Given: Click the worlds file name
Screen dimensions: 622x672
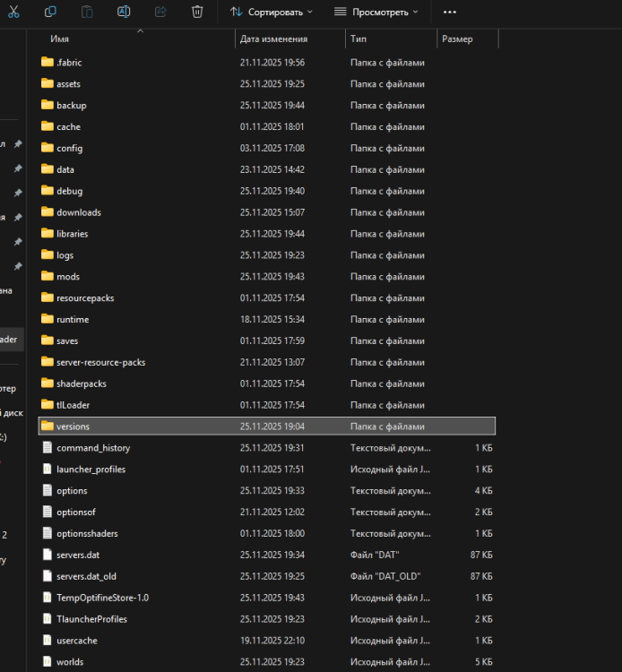Looking at the screenshot, I should coord(70,662).
